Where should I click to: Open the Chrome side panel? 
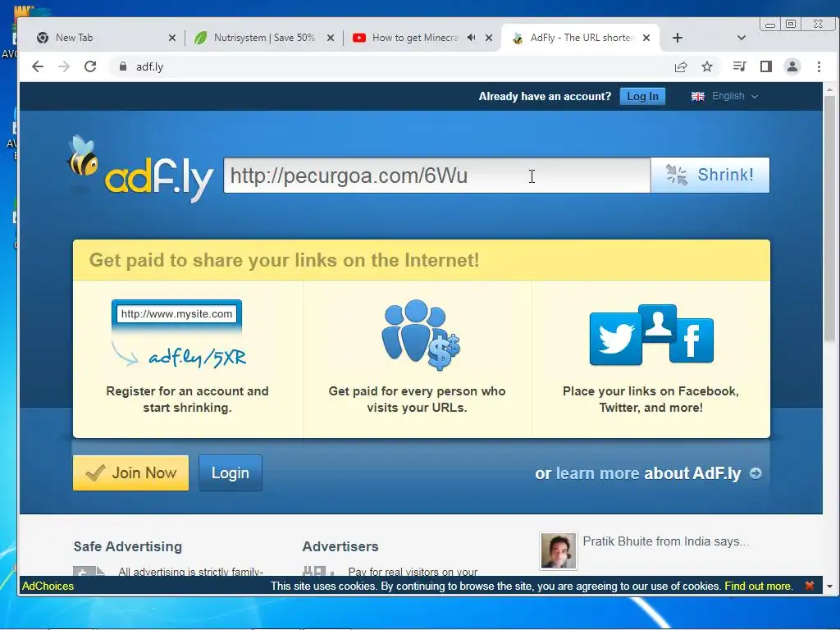tap(766, 66)
